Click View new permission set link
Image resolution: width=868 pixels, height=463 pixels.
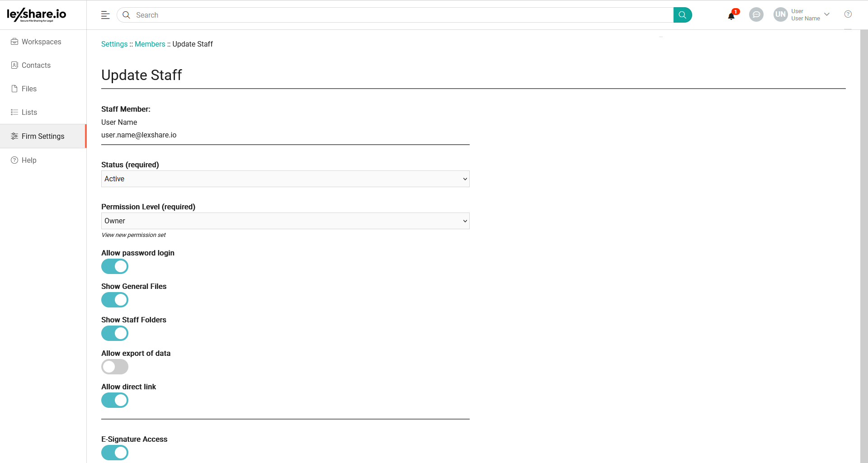134,235
